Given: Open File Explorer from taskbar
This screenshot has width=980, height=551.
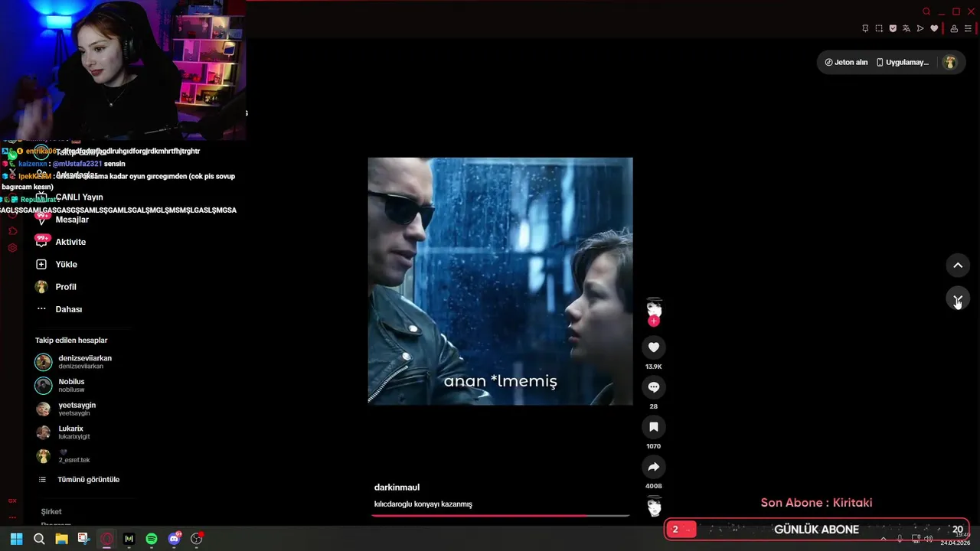Looking at the screenshot, I should coord(61,539).
